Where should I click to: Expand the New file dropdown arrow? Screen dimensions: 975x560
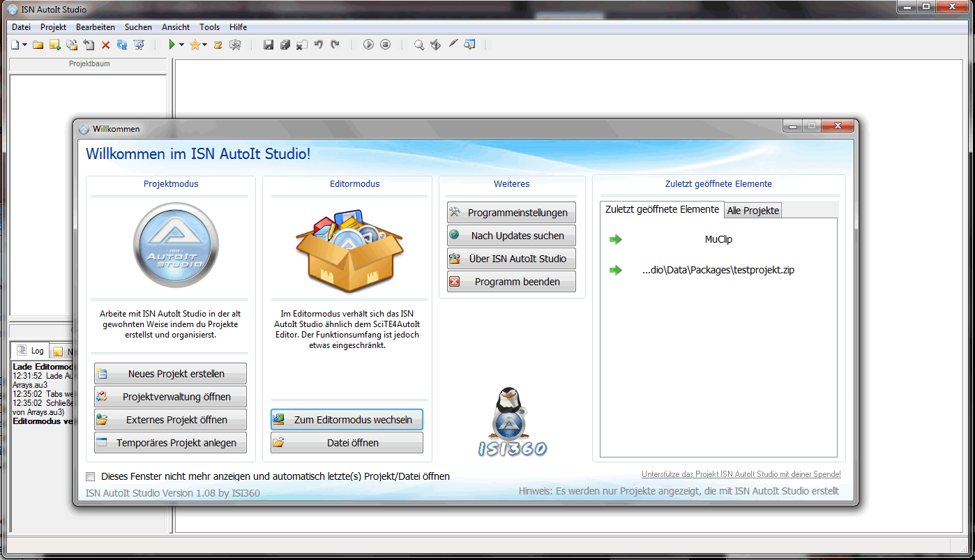pyautogui.click(x=25, y=45)
